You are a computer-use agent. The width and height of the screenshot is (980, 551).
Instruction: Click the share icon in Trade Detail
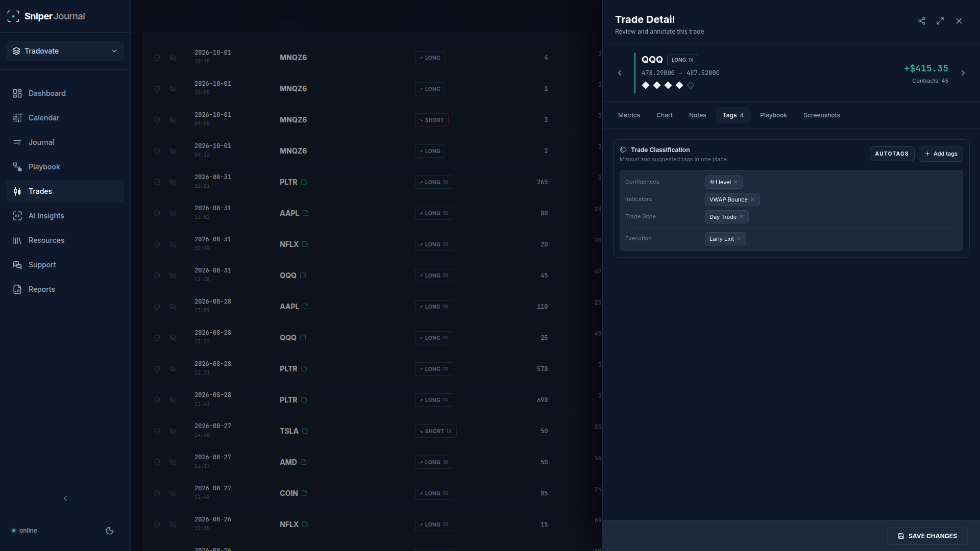(x=922, y=21)
